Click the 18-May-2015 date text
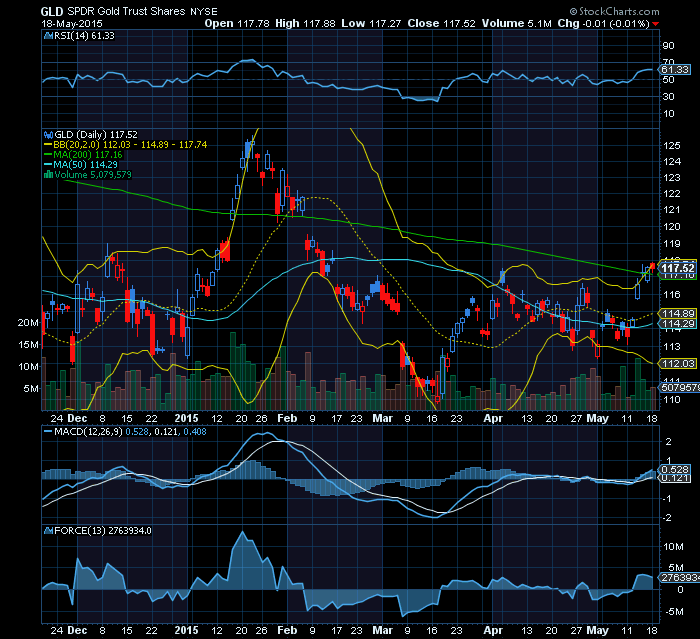700x639 pixels. click(x=71, y=24)
